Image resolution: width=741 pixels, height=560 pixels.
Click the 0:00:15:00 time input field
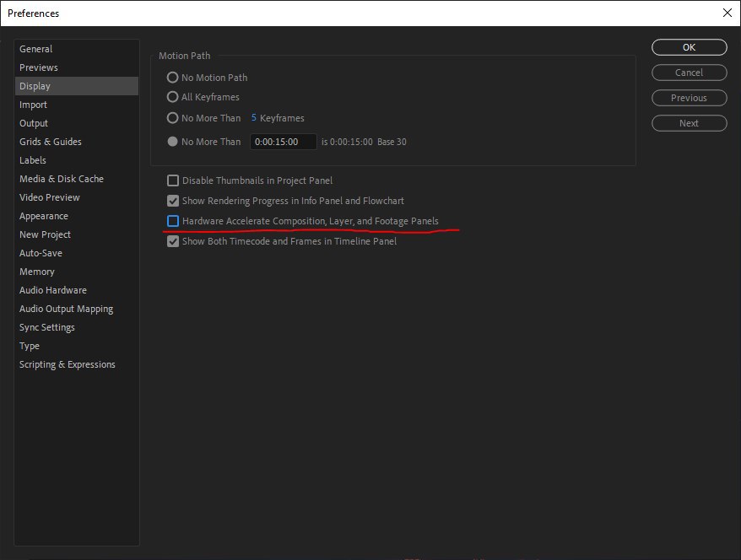(x=283, y=142)
